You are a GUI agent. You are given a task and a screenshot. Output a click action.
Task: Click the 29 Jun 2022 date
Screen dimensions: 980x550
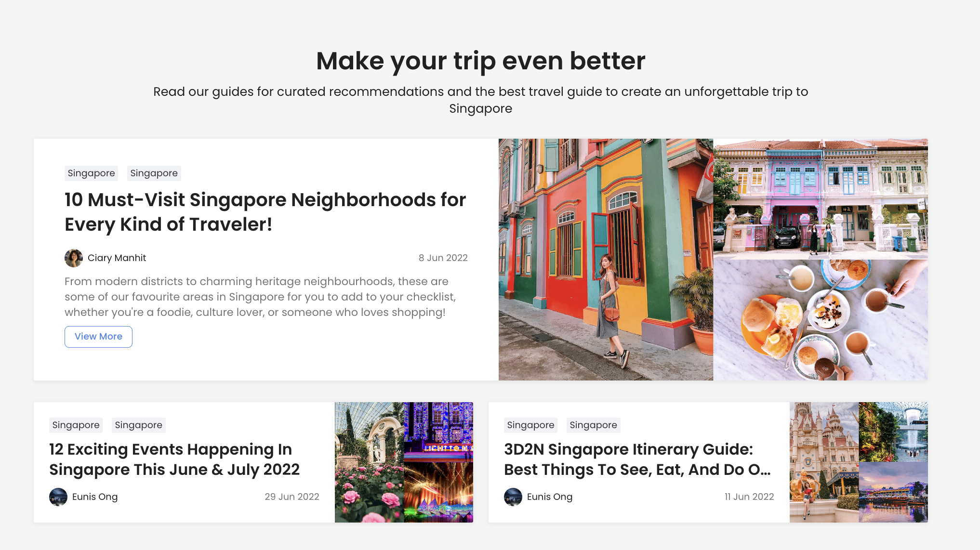point(292,497)
